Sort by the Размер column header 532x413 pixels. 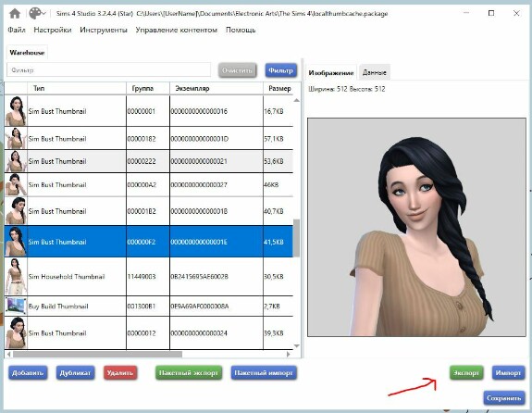279,88
